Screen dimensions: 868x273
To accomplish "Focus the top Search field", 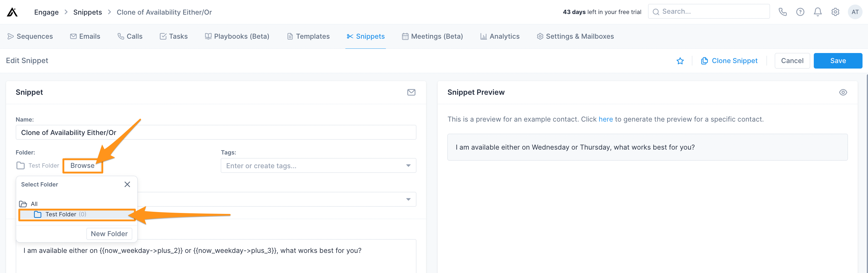I will point(709,12).
